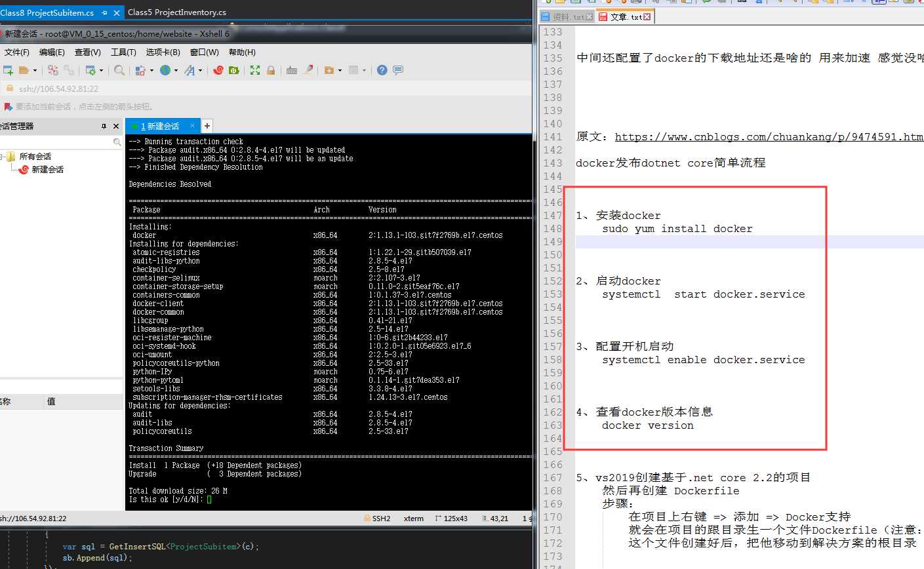Click the lock screen padlock icon
Viewport: 924px width, 569px height.
tap(271, 70)
